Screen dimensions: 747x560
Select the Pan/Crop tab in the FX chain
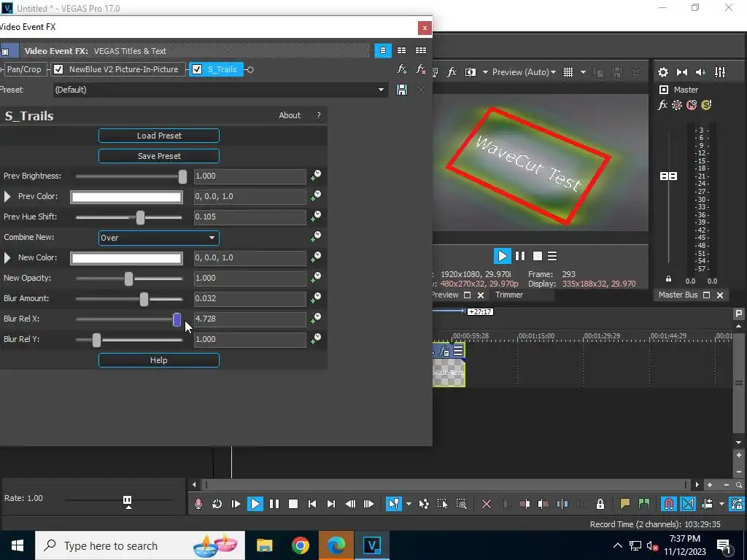(x=24, y=69)
